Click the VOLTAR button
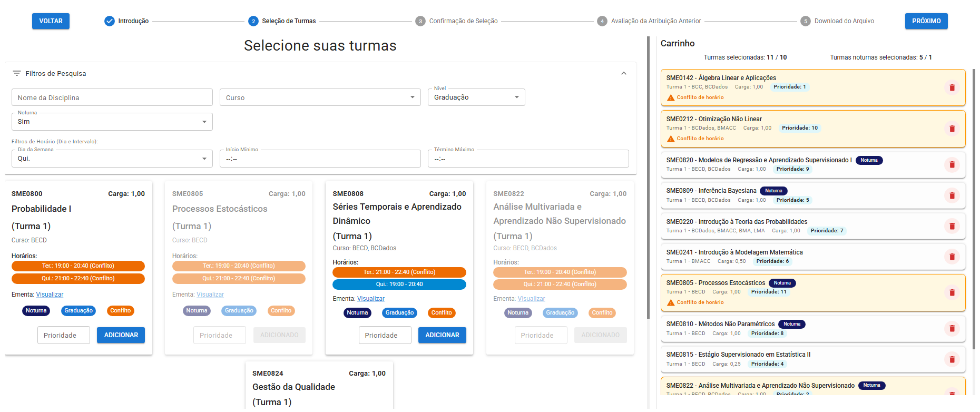The image size is (980, 412). 51,21
